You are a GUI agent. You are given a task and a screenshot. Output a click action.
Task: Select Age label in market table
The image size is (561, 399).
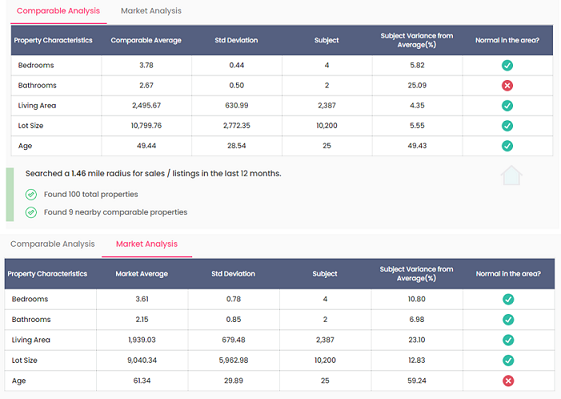19,381
